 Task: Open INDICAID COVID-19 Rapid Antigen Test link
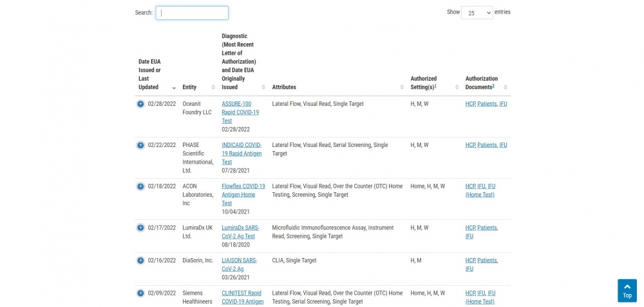(x=241, y=153)
